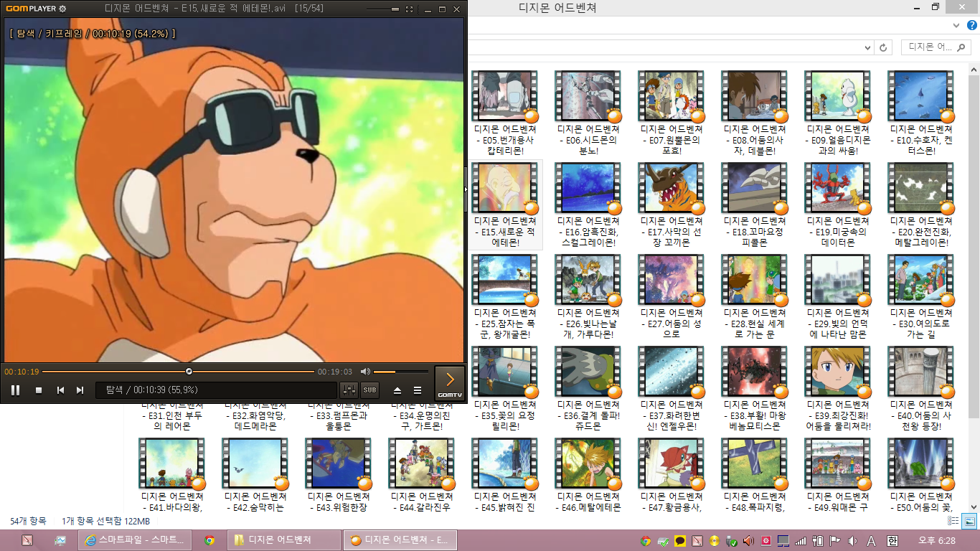Select video E39.최강진화!
This screenshot has width=980, height=551.
click(x=838, y=389)
